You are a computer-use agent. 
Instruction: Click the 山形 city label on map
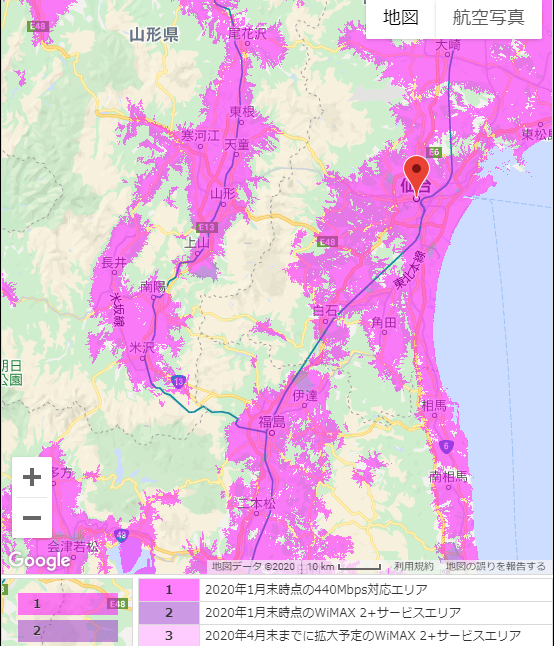(x=224, y=193)
